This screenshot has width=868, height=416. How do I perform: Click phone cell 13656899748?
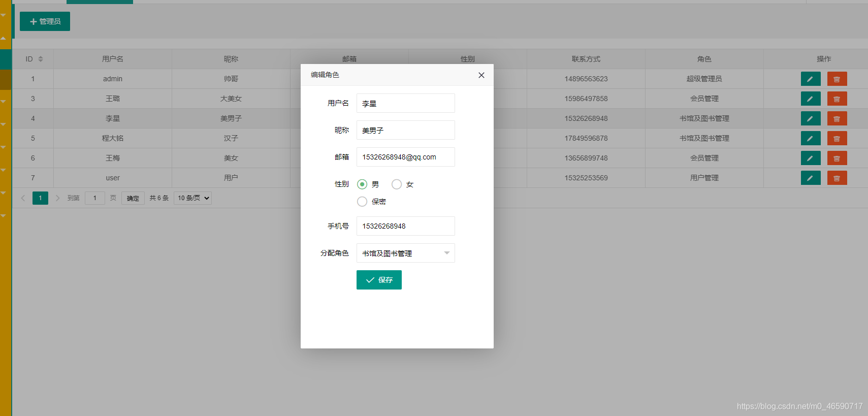(586, 158)
